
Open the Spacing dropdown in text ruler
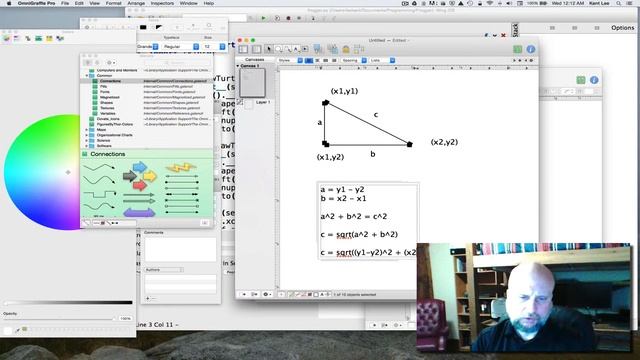tap(354, 60)
